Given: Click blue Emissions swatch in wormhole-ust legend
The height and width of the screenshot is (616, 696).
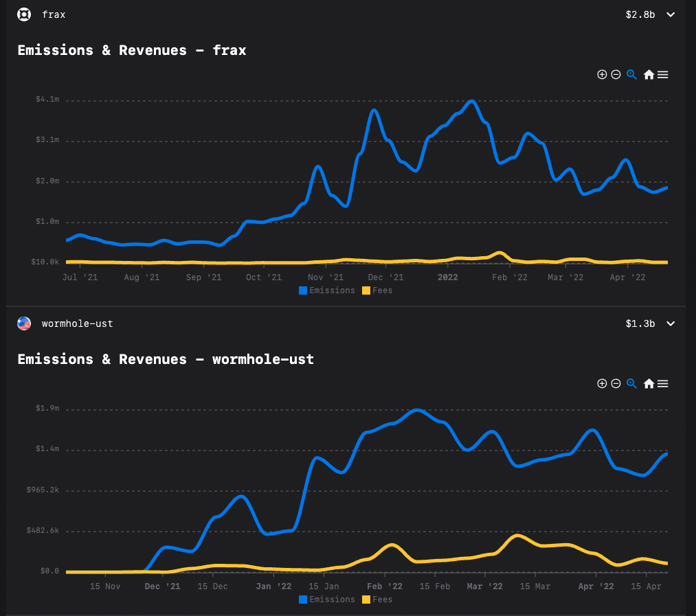Looking at the screenshot, I should tap(303, 600).
